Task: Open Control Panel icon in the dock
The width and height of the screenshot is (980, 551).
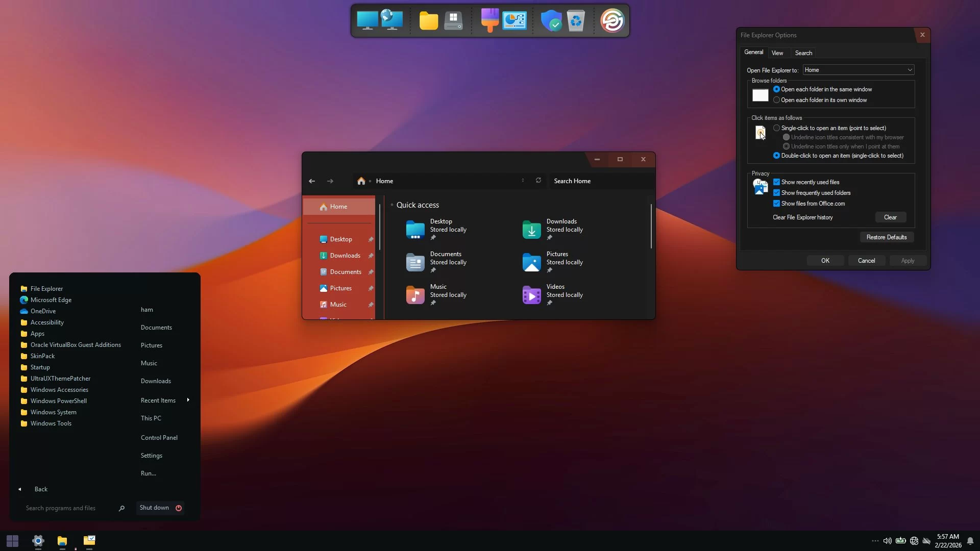Action: click(x=514, y=21)
